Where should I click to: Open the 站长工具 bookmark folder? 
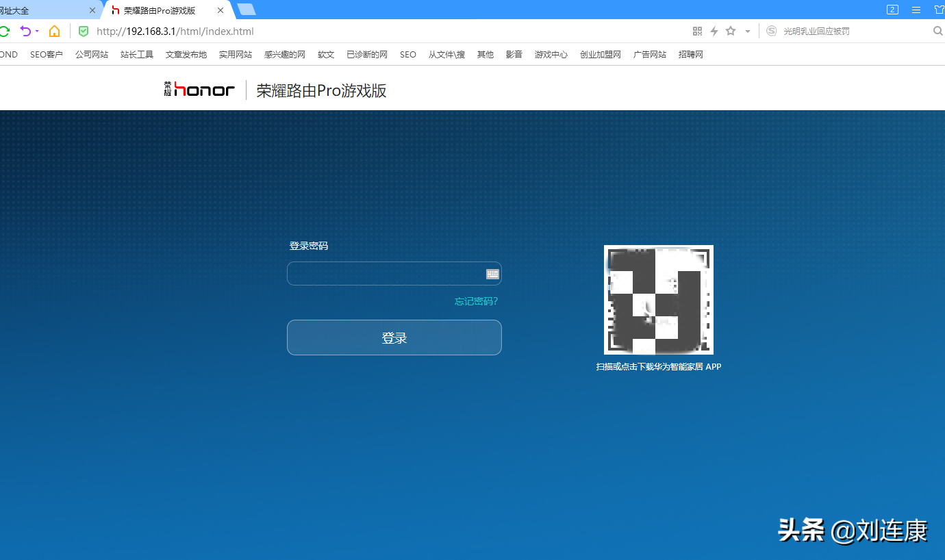[x=137, y=55]
